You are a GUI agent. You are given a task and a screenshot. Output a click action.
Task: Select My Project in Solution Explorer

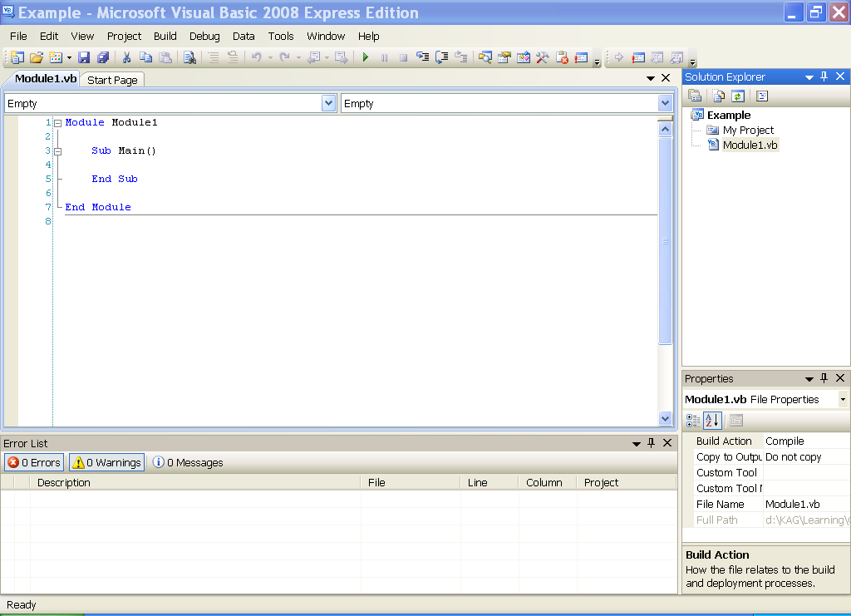click(748, 131)
